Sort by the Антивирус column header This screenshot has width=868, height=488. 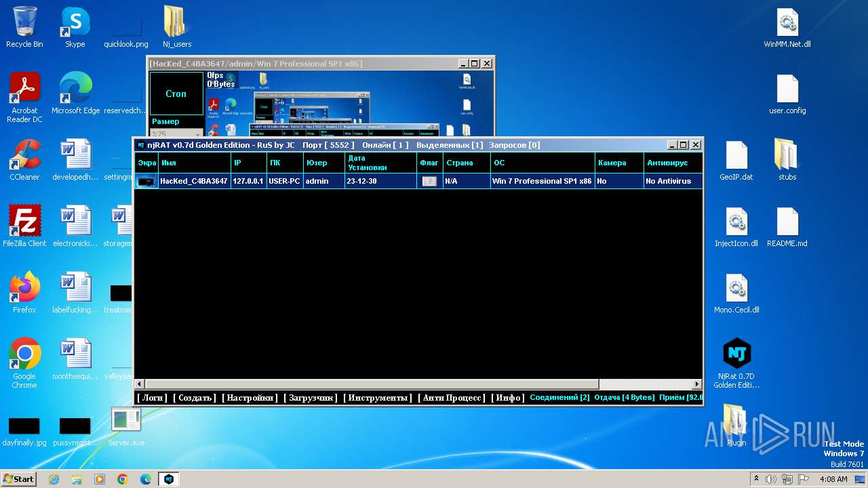point(673,163)
